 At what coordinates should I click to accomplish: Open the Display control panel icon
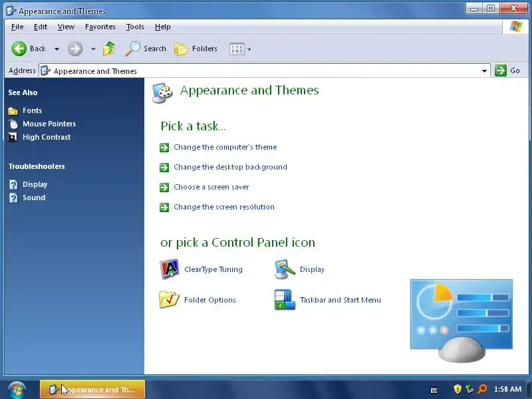[285, 269]
